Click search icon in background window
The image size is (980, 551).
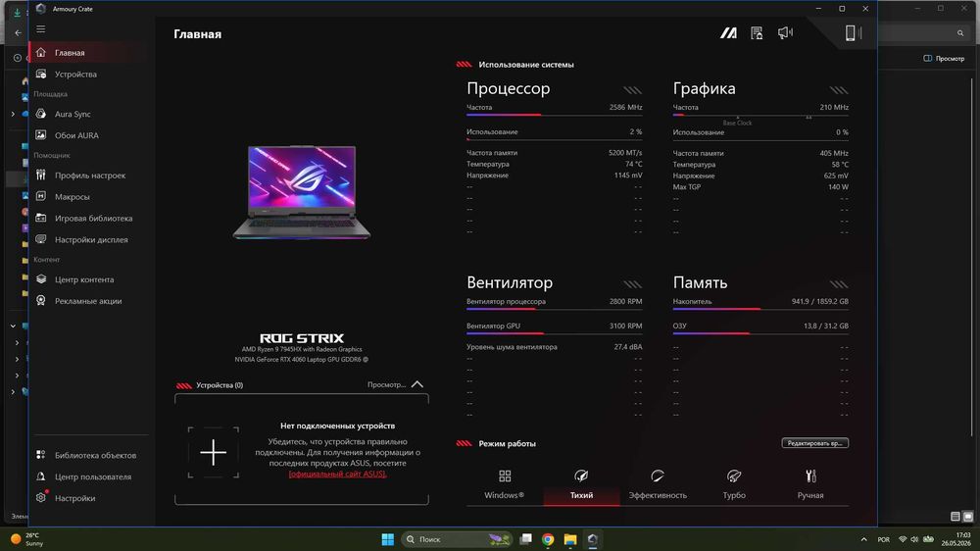coord(960,33)
